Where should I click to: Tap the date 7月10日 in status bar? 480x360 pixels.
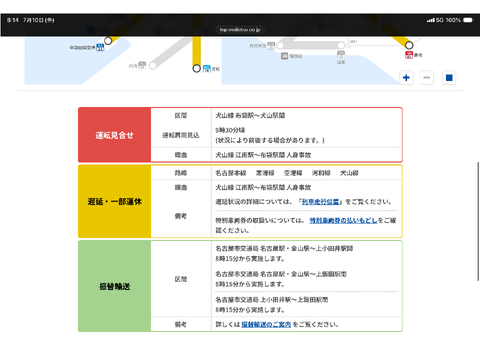pyautogui.click(x=38, y=20)
